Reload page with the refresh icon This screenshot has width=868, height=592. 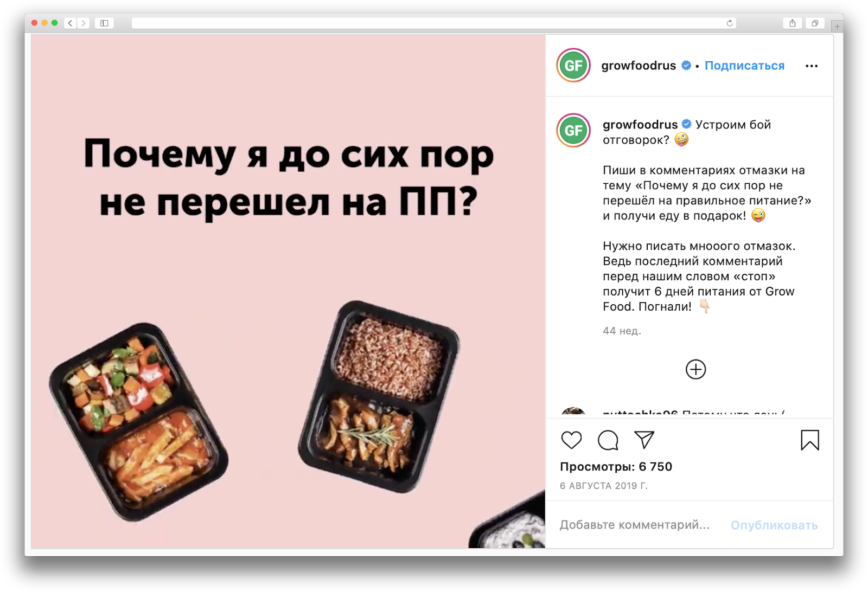click(730, 23)
